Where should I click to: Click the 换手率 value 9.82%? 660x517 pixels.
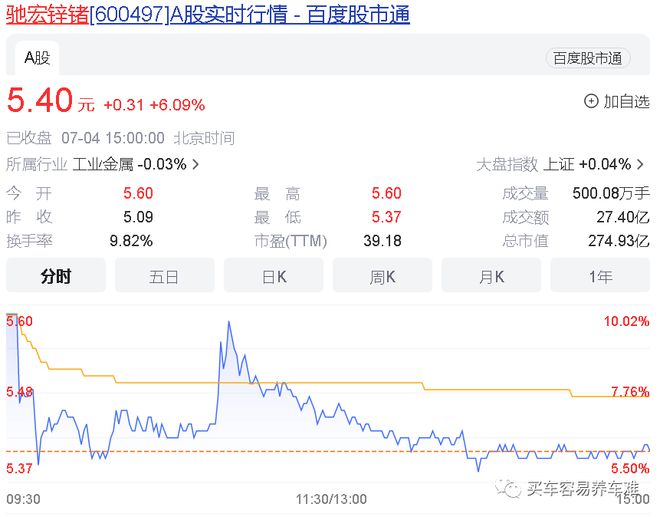pyautogui.click(x=131, y=241)
